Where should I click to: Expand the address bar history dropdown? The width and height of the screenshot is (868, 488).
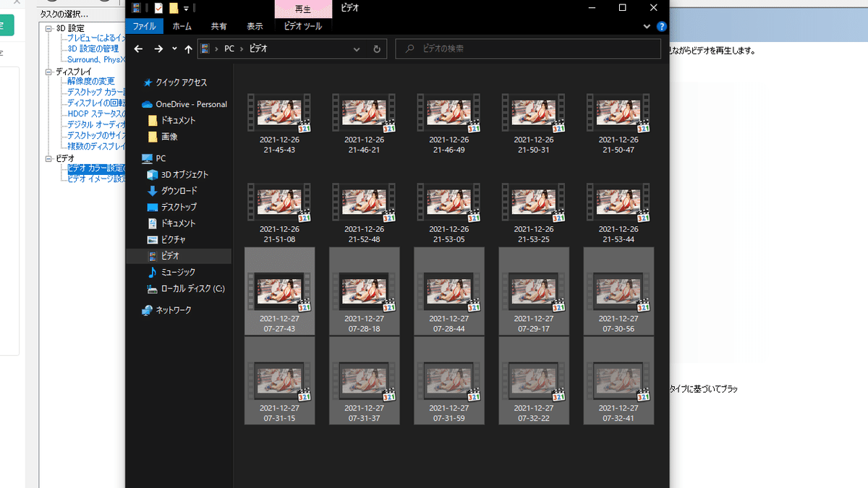click(357, 49)
